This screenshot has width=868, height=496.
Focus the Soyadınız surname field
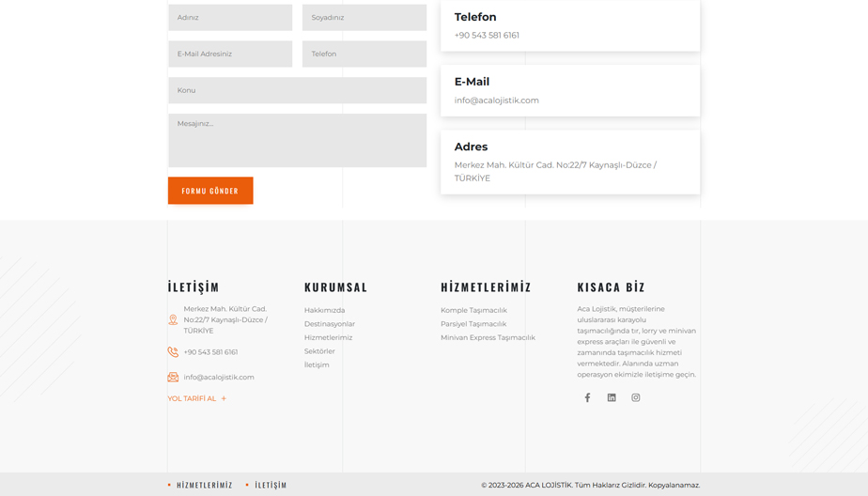(x=364, y=17)
